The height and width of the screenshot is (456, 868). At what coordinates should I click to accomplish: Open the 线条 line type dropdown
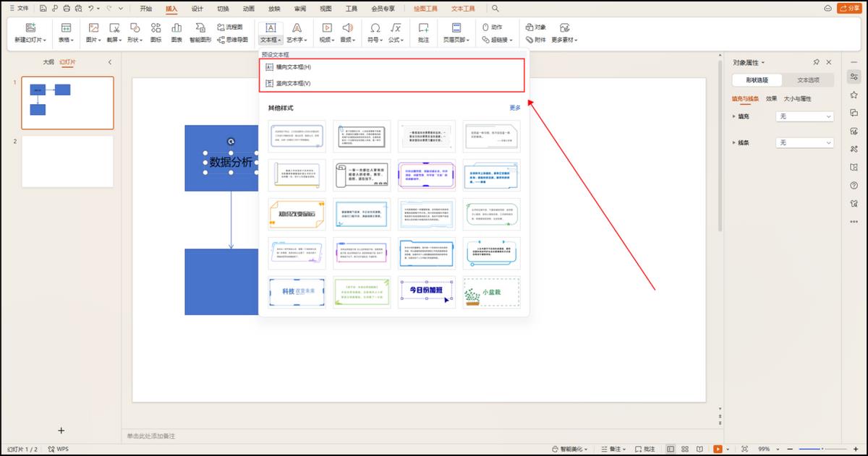[x=804, y=143]
